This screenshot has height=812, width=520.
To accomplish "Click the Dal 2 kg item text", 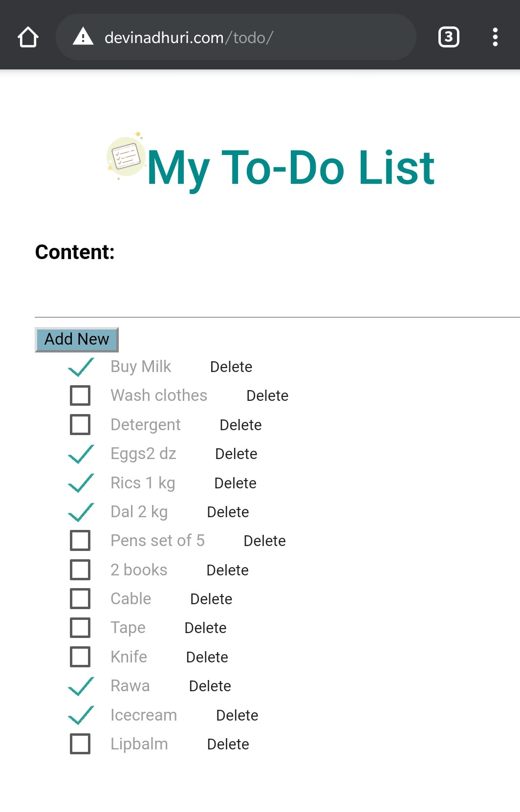I will 139,512.
